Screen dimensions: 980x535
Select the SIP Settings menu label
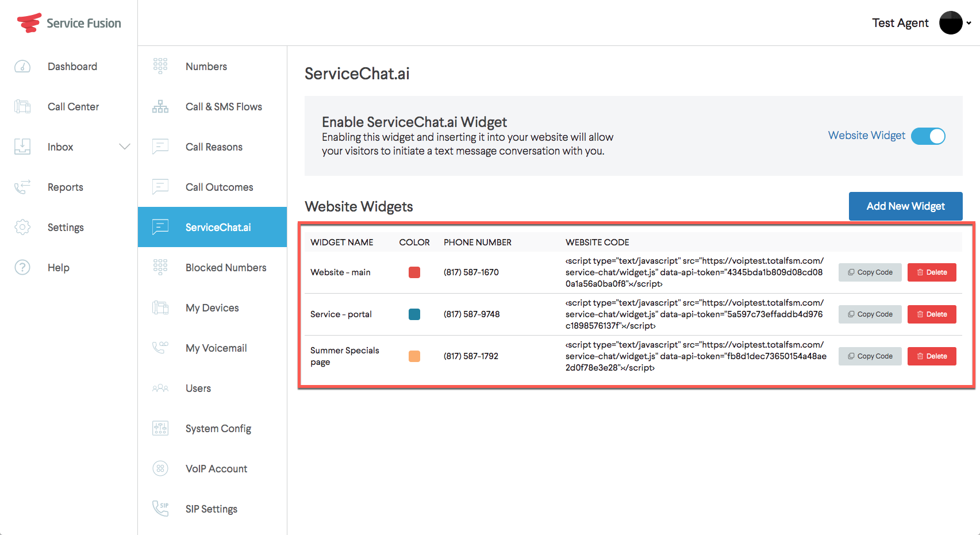coord(212,509)
